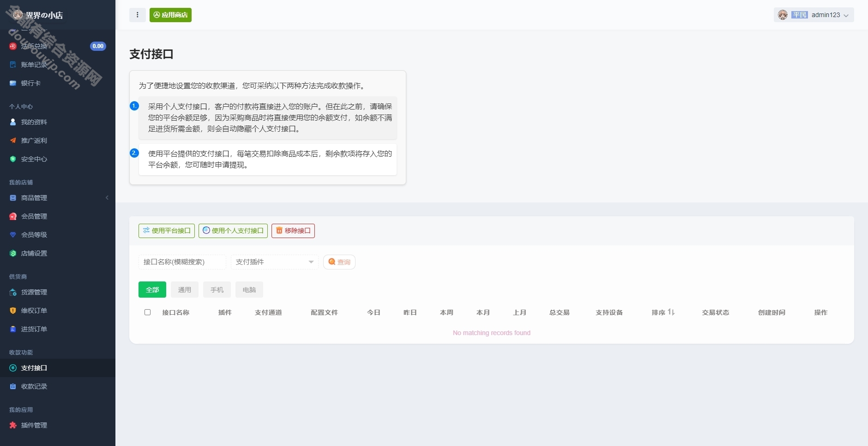Click the 商品管理 sidebar icon
Image resolution: width=868 pixels, height=446 pixels.
(x=13, y=198)
